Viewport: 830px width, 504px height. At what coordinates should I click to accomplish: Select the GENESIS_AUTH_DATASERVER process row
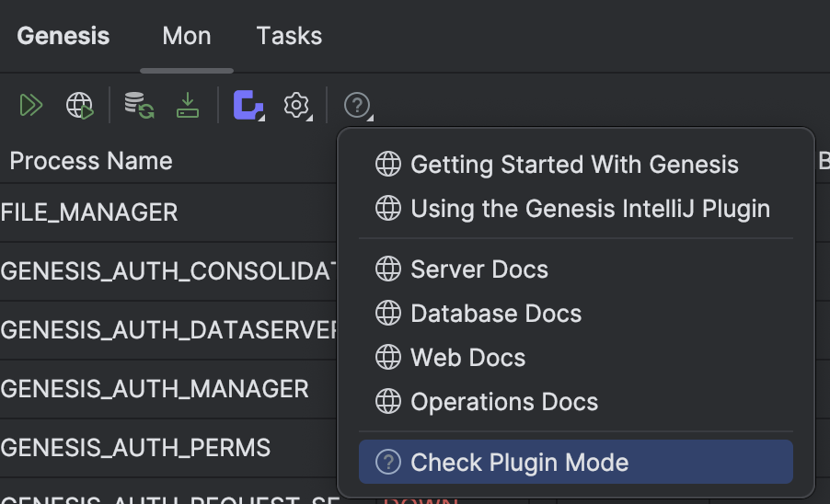[x=168, y=330]
